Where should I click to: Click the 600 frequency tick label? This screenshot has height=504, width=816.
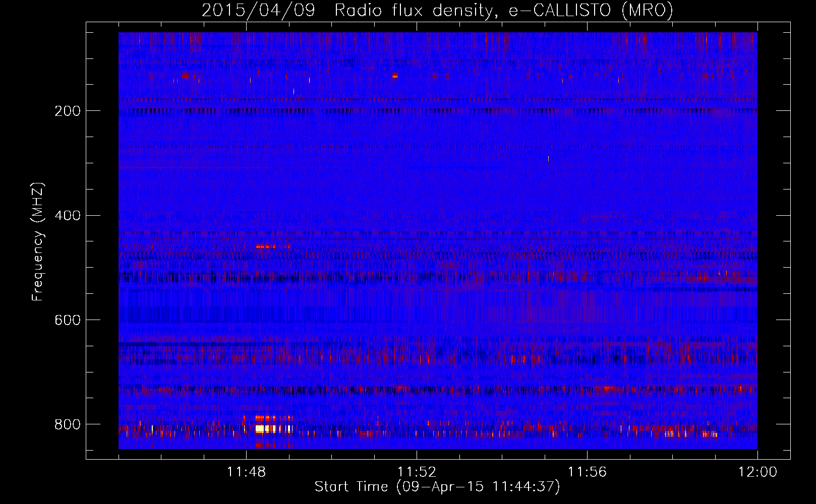(68, 321)
